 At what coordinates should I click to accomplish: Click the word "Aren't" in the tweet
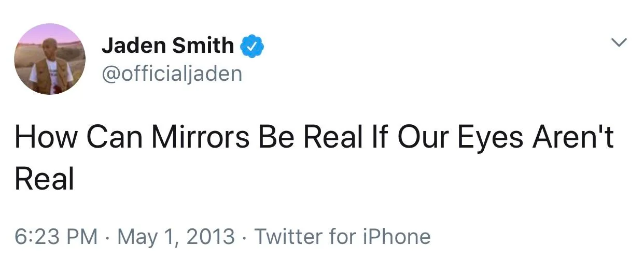574,138
